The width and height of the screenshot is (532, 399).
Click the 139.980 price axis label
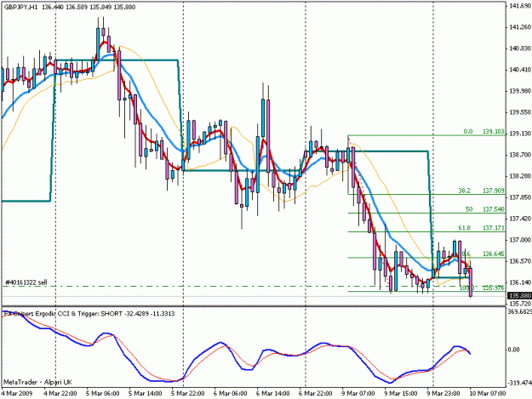[x=520, y=91]
